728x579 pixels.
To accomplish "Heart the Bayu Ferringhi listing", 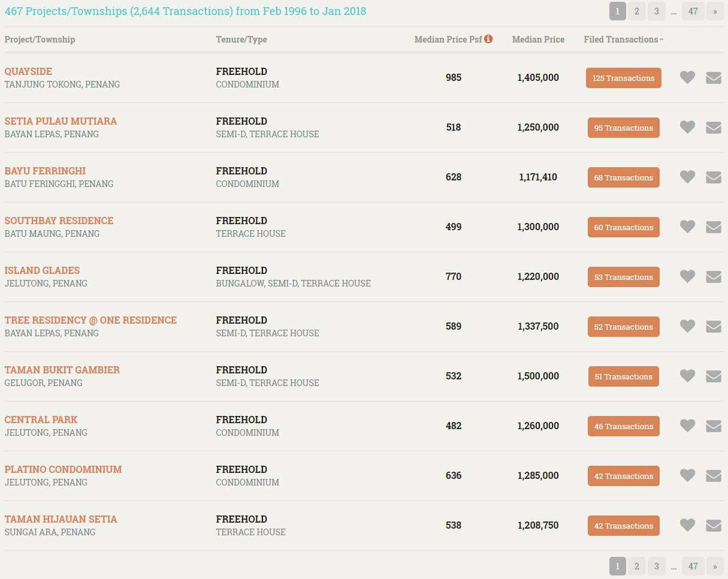I will click(687, 177).
